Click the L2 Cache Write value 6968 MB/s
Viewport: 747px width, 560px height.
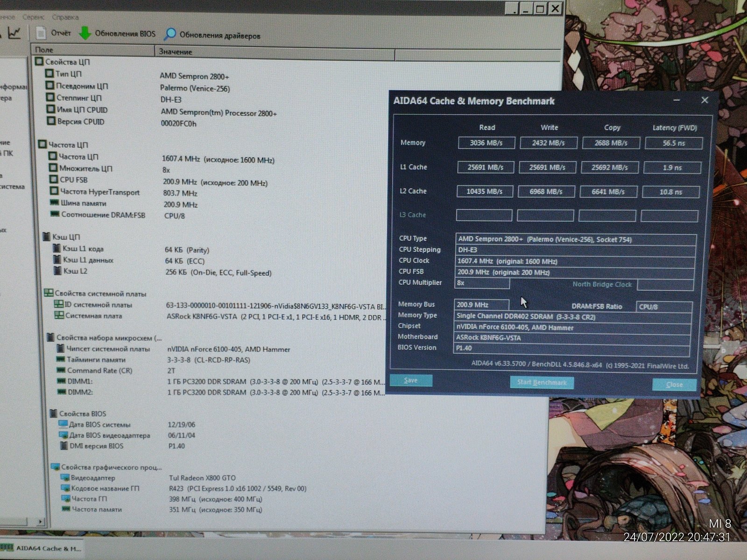(546, 191)
